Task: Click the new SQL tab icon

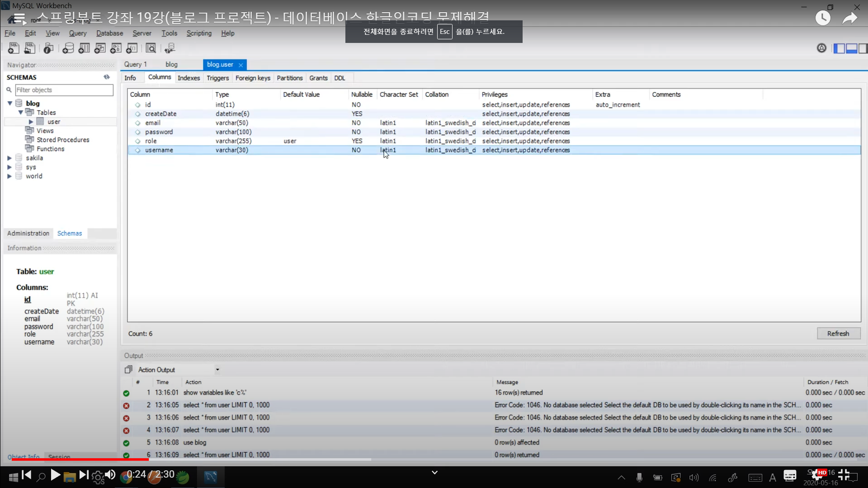Action: point(14,48)
